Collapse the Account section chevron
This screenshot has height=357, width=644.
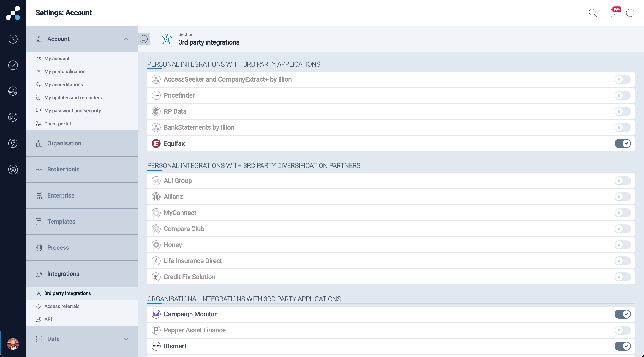[x=126, y=39]
